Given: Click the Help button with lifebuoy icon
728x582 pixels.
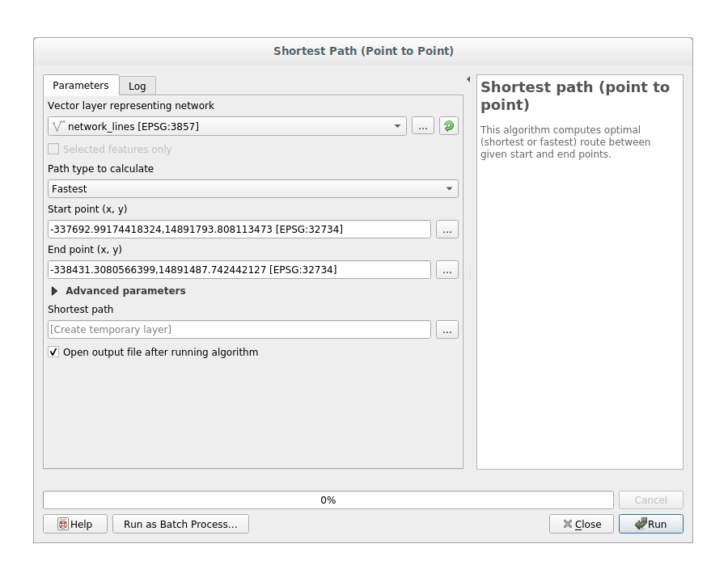Looking at the screenshot, I should pos(75,524).
